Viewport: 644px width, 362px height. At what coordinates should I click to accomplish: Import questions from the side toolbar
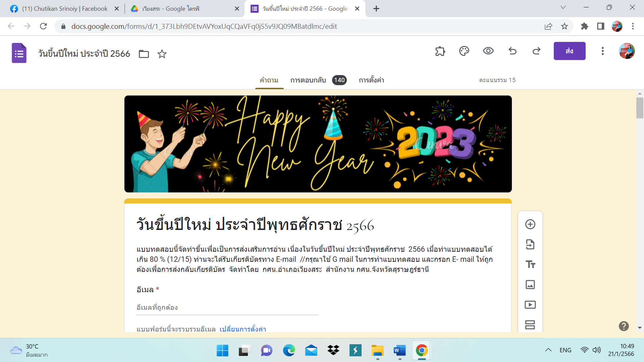[x=530, y=244]
